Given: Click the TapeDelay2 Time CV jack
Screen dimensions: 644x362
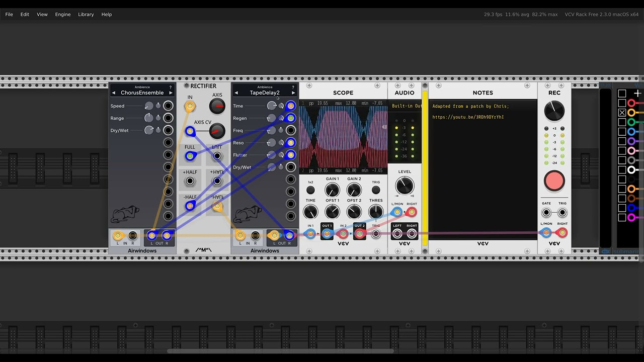Looking at the screenshot, I should pos(290,106).
